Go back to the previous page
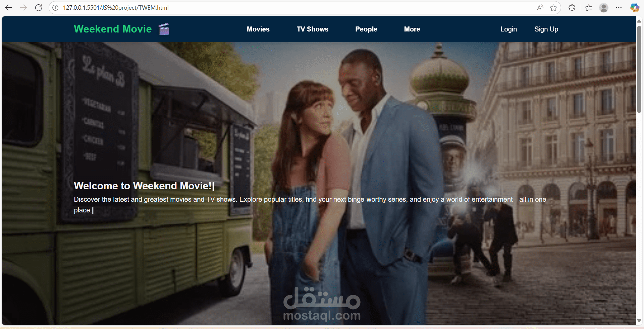 click(8, 8)
